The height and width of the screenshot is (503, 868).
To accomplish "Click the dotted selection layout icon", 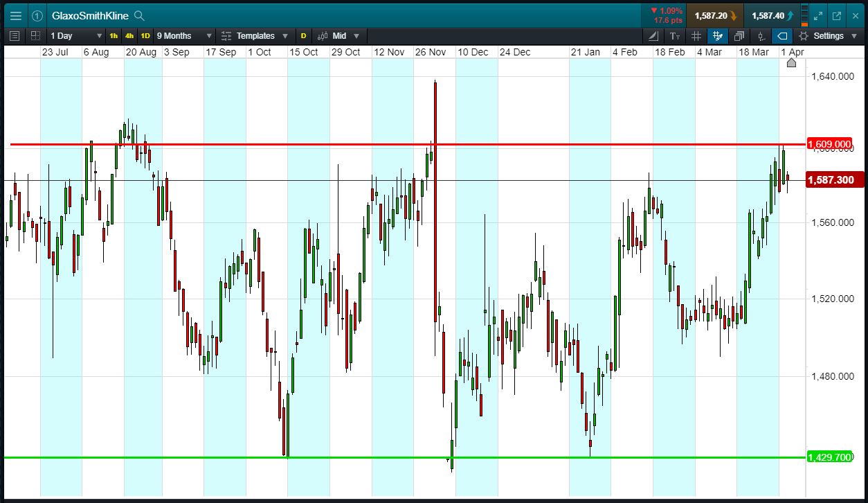I will pos(35,35).
